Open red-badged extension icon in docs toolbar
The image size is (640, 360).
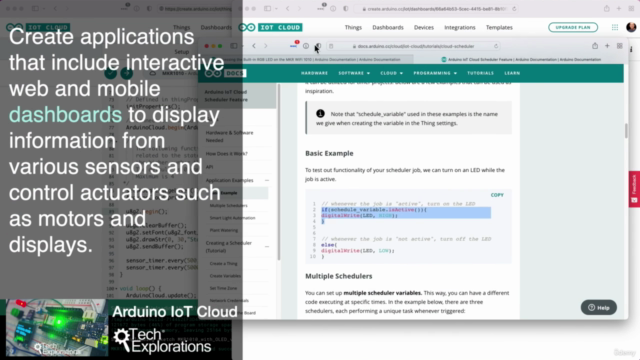tap(294, 45)
